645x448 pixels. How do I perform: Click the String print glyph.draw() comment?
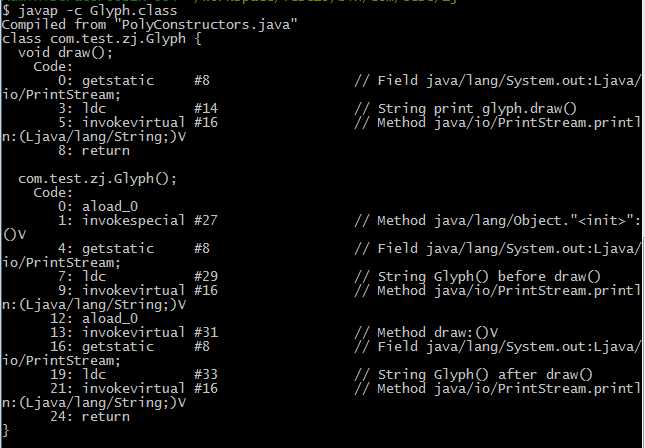[x=465, y=109]
